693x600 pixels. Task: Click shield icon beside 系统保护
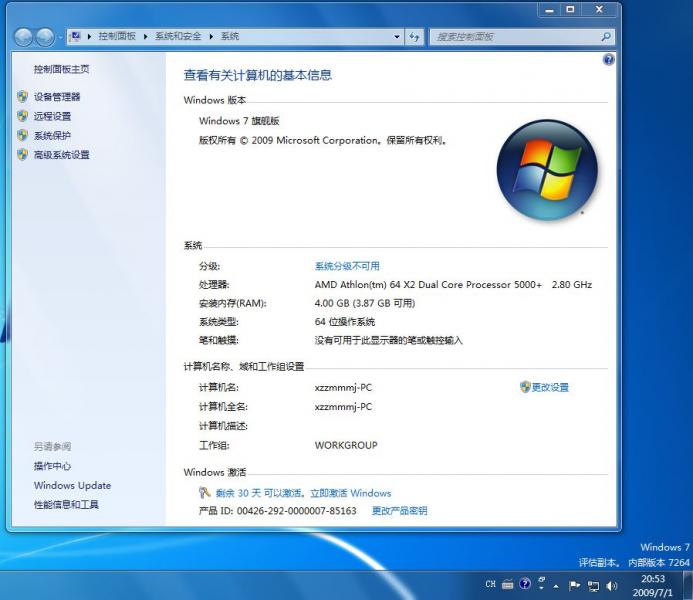tap(22, 135)
